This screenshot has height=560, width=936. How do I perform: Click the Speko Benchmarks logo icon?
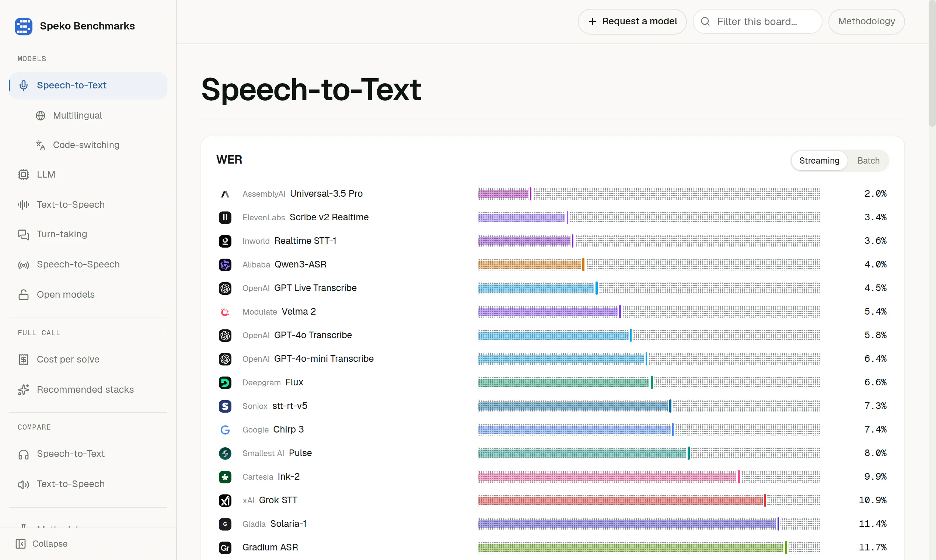click(x=24, y=26)
